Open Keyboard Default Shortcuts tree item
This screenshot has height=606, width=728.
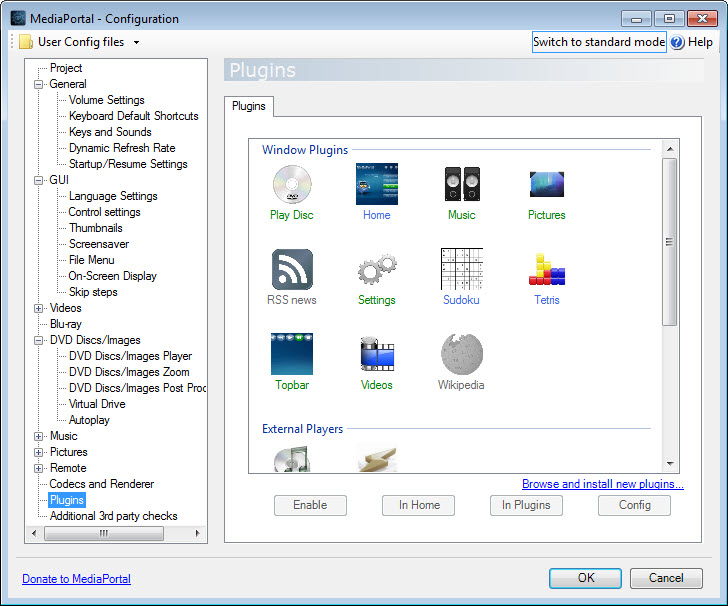[134, 116]
